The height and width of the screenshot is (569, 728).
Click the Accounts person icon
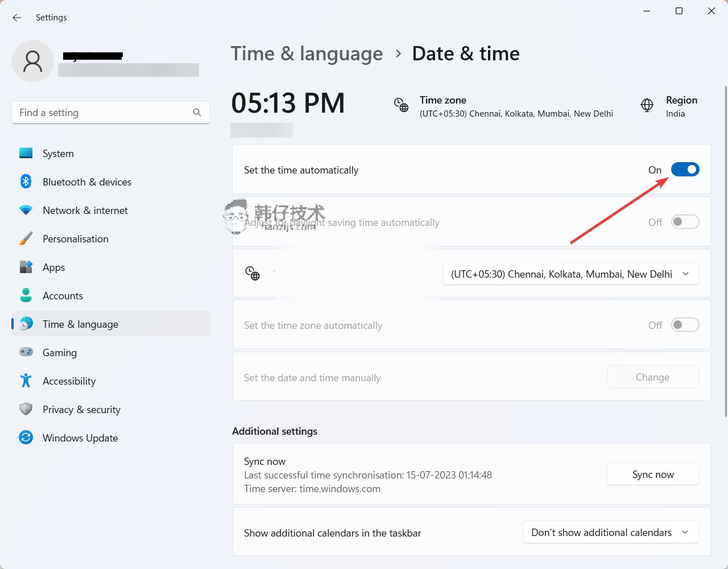(26, 295)
